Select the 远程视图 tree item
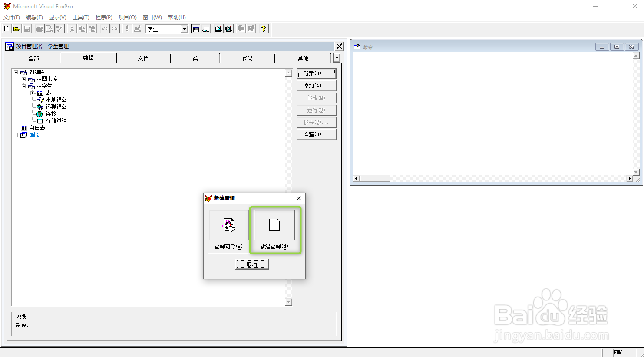This screenshot has height=357, width=644. pos(56,107)
